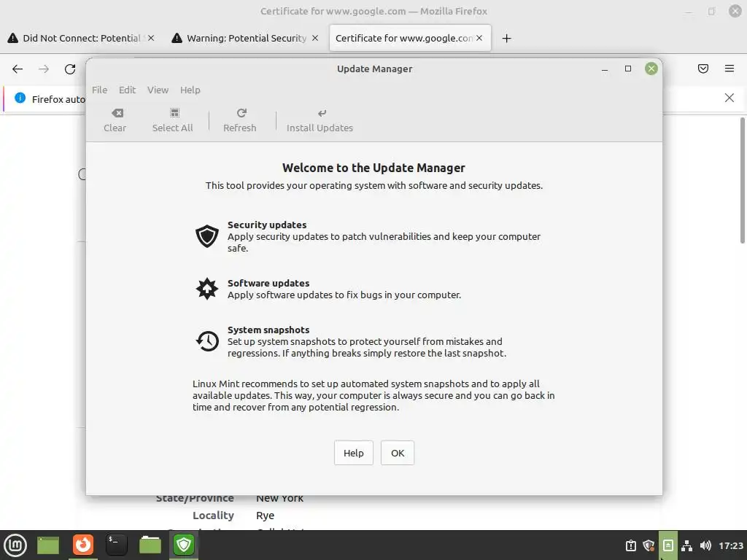Click the 'System snapshots' heading text
The image size is (747, 560).
[x=268, y=330]
